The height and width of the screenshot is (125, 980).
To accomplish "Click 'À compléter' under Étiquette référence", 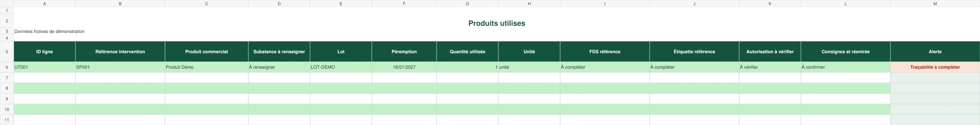I will coord(694,67).
